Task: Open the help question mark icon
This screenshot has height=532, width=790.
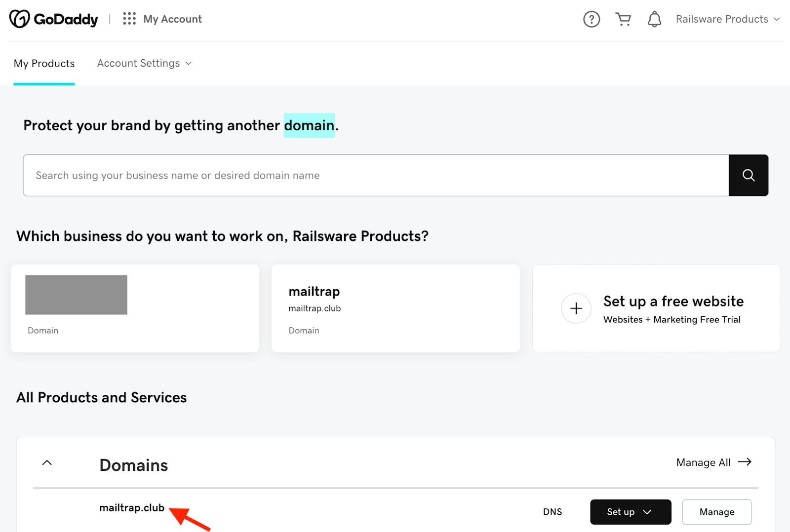Action: pos(591,19)
